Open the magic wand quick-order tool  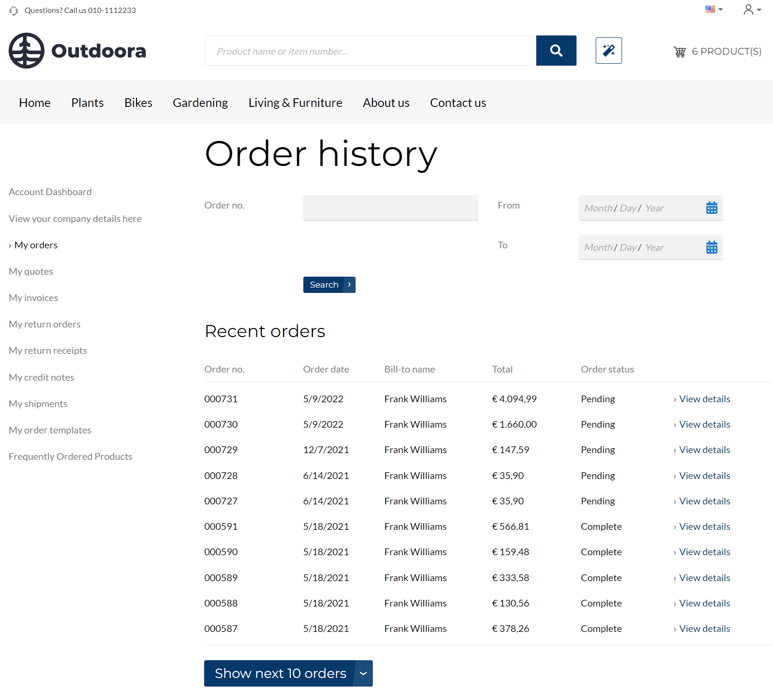point(608,50)
